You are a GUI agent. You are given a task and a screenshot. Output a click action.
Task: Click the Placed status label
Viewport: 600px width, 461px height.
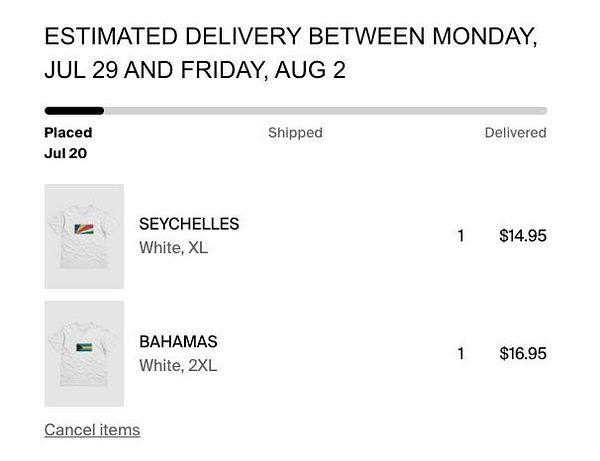click(68, 133)
